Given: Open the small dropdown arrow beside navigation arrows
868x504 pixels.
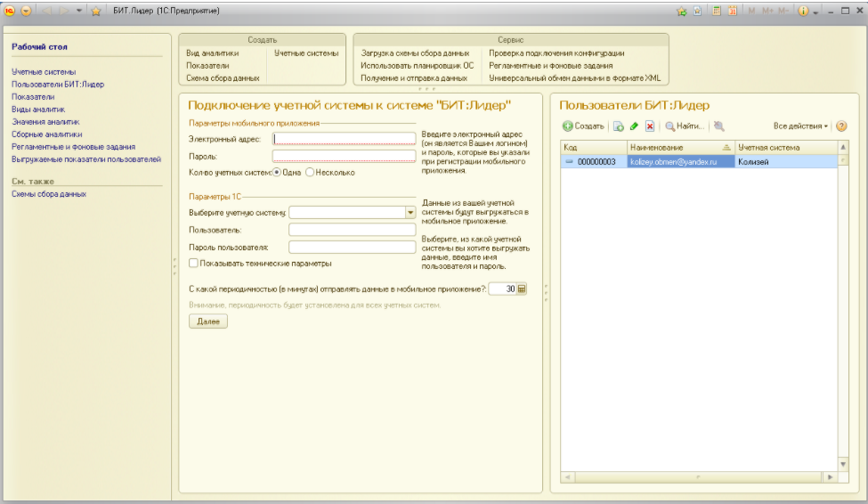Looking at the screenshot, I should click(79, 11).
